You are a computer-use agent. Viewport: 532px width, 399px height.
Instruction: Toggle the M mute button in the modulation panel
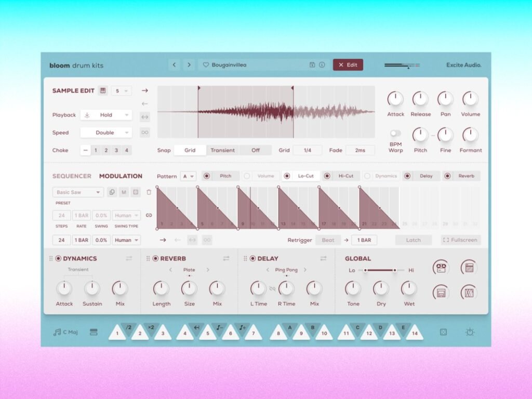point(123,192)
